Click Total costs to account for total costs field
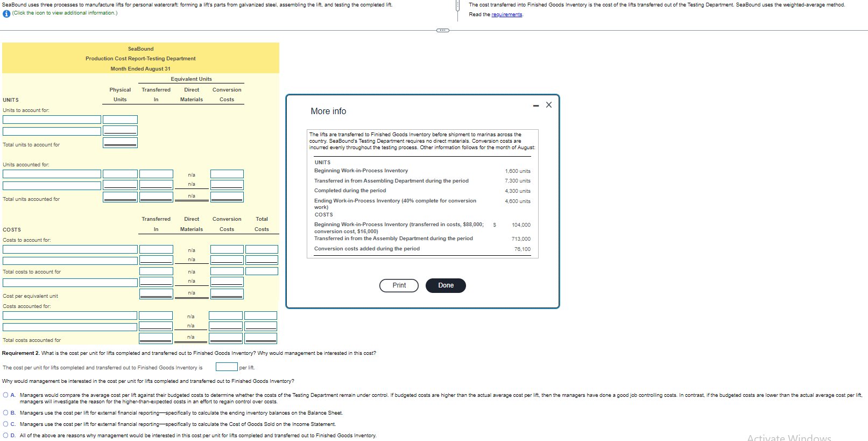 (x=262, y=271)
